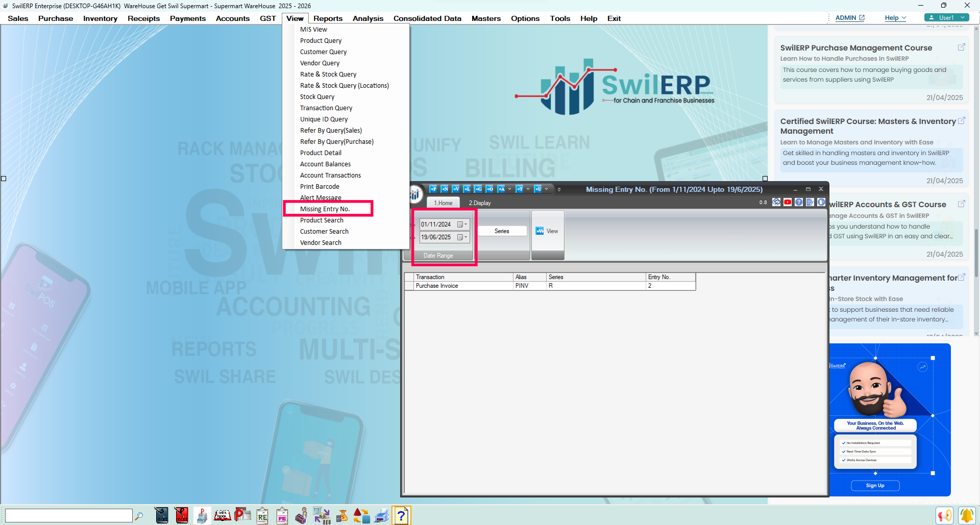Click the yellow question mark help icon
Image resolution: width=980 pixels, height=525 pixels.
coord(402,515)
